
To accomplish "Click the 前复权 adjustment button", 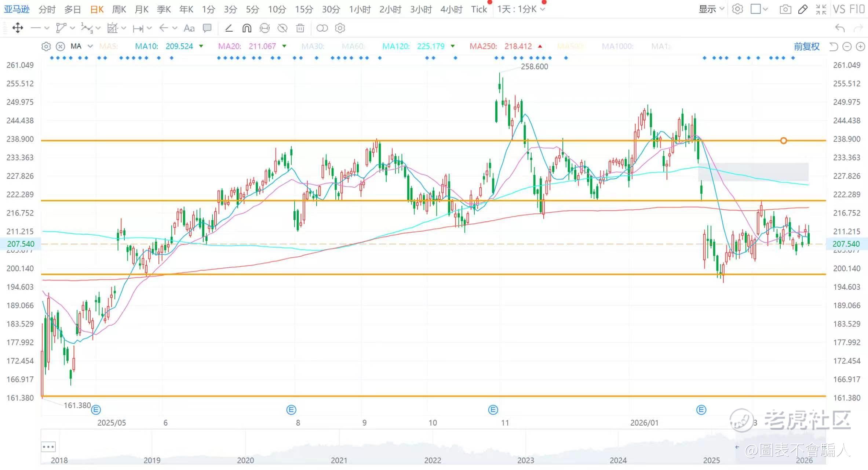I will coord(806,46).
